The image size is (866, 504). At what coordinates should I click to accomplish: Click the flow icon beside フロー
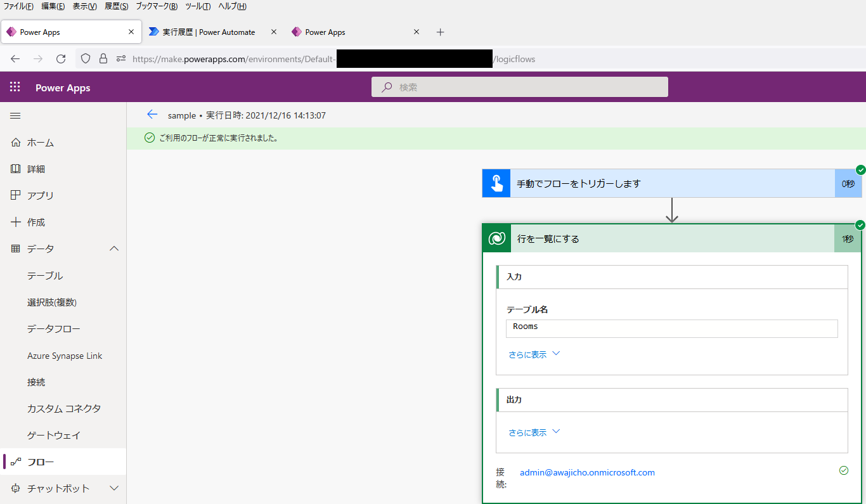(16, 462)
